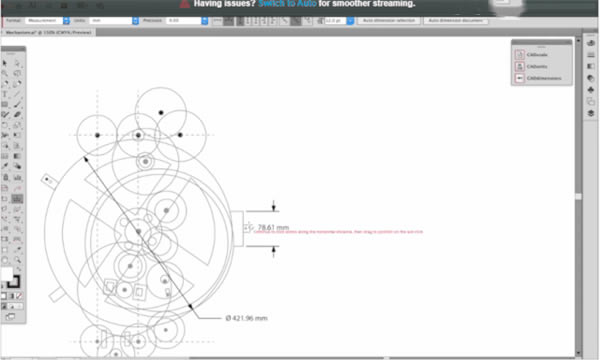Screen dimensions: 600x360
Task: Toggle the None fill mode button
Action: click(19, 296)
